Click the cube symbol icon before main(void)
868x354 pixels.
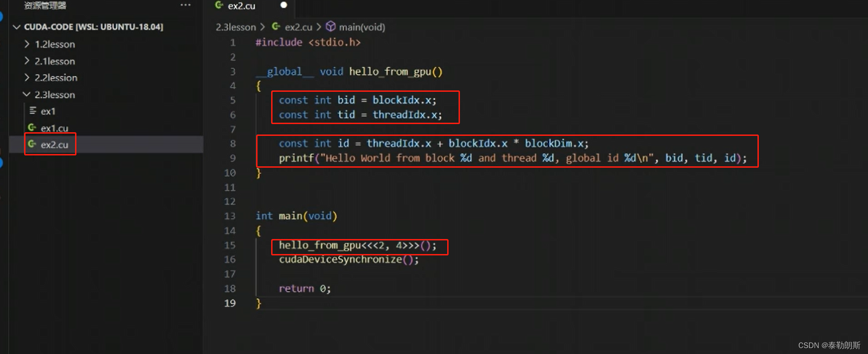[x=331, y=26]
